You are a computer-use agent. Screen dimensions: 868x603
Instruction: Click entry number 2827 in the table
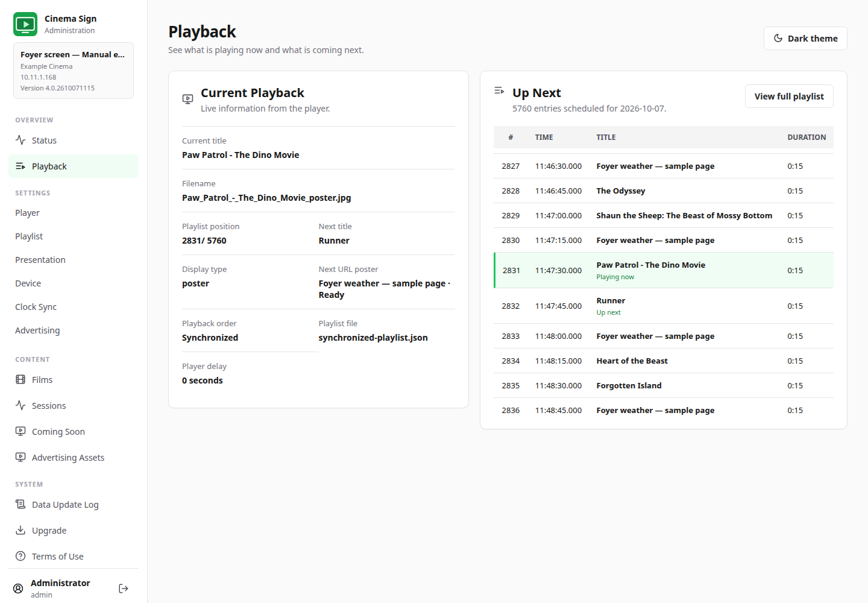(511, 166)
